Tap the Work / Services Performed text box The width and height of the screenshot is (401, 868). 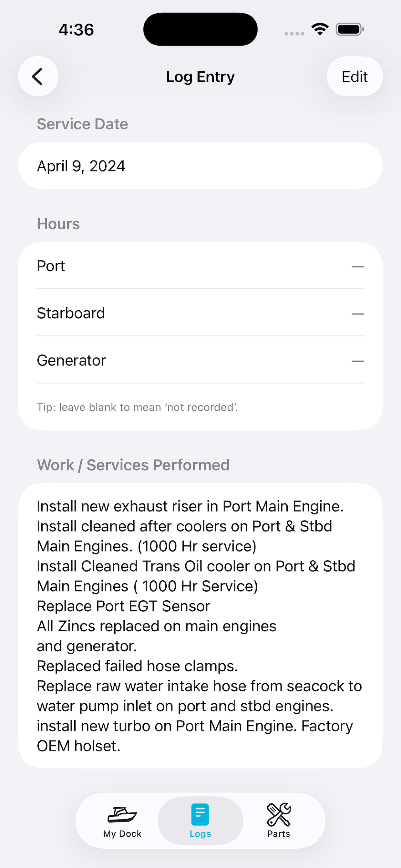[x=200, y=626]
